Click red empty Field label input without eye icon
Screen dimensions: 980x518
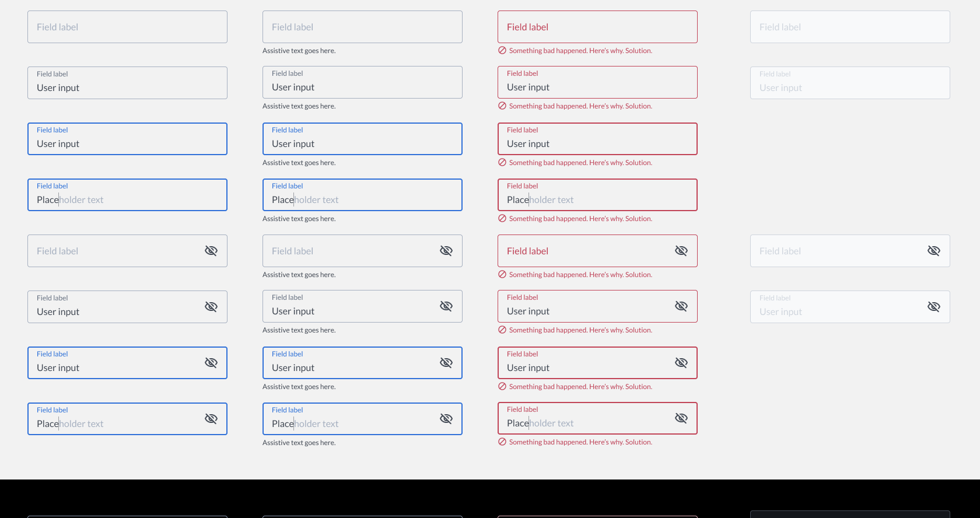pos(597,27)
